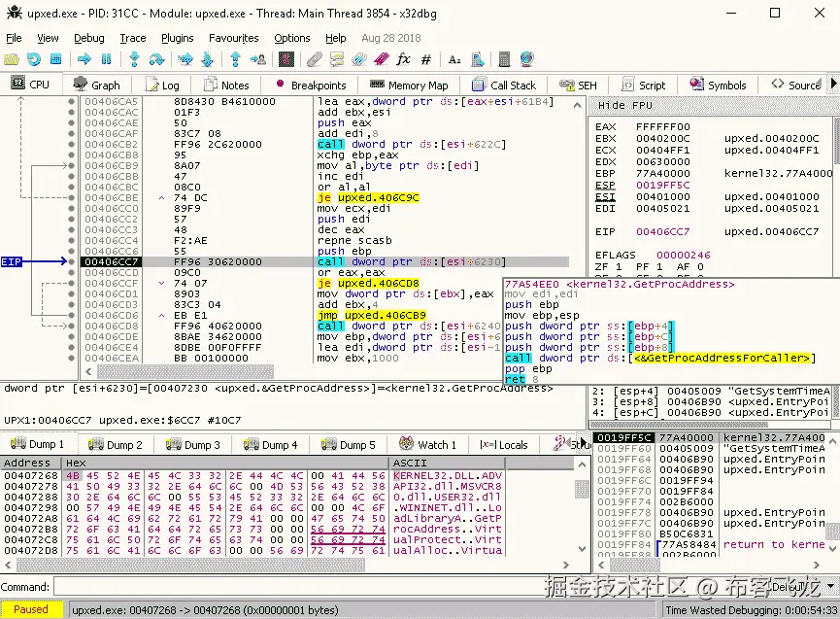Click the trace into icon
Viewport: 840px width, 619px height.
(x=185, y=59)
